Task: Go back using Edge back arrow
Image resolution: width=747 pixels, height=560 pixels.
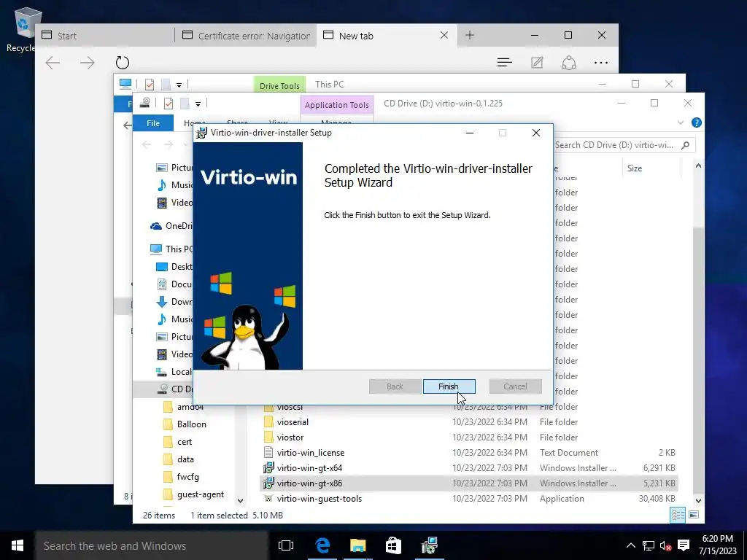Action: tap(53, 63)
